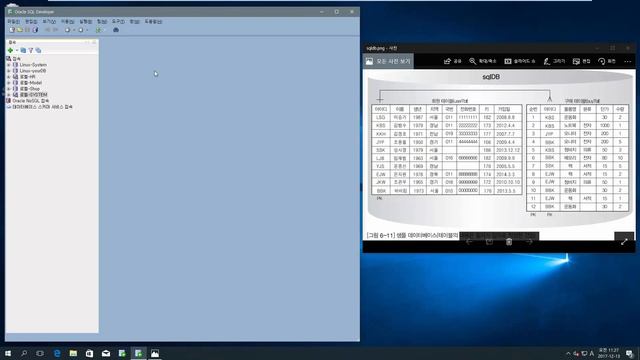Image resolution: width=640 pixels, height=360 pixels.
Task: Click the 확대/축소 (Zoom) button in Photos
Action: [x=482, y=61]
